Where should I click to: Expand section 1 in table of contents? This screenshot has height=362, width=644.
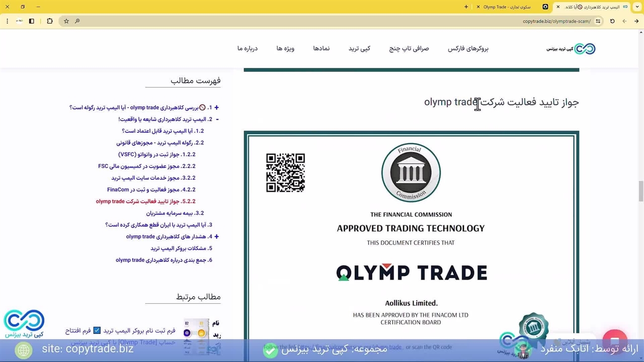[x=216, y=108]
